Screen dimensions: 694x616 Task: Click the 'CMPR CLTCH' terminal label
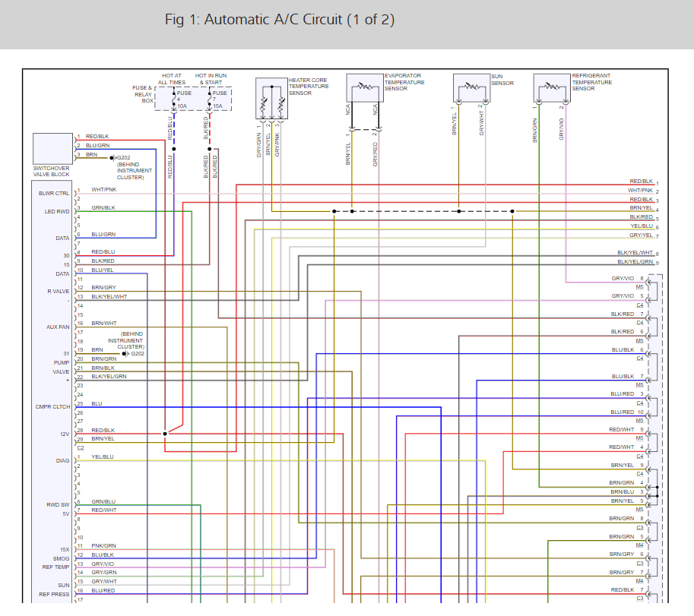[x=52, y=407]
